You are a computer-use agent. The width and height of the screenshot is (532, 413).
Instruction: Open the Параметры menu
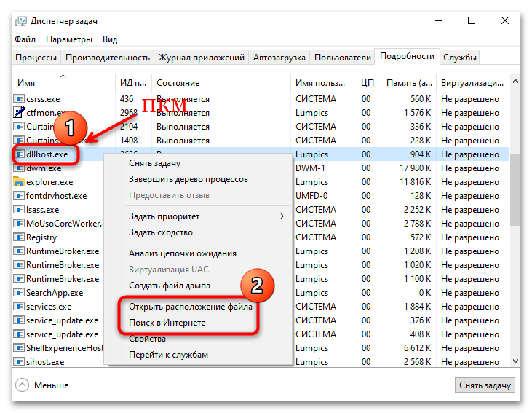point(69,39)
